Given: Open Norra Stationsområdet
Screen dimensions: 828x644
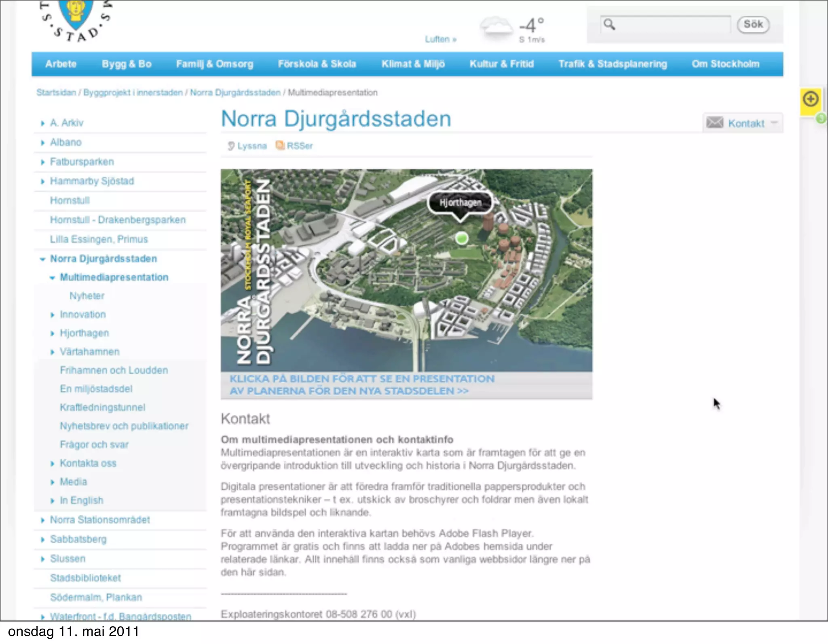Looking at the screenshot, I should pyautogui.click(x=100, y=520).
